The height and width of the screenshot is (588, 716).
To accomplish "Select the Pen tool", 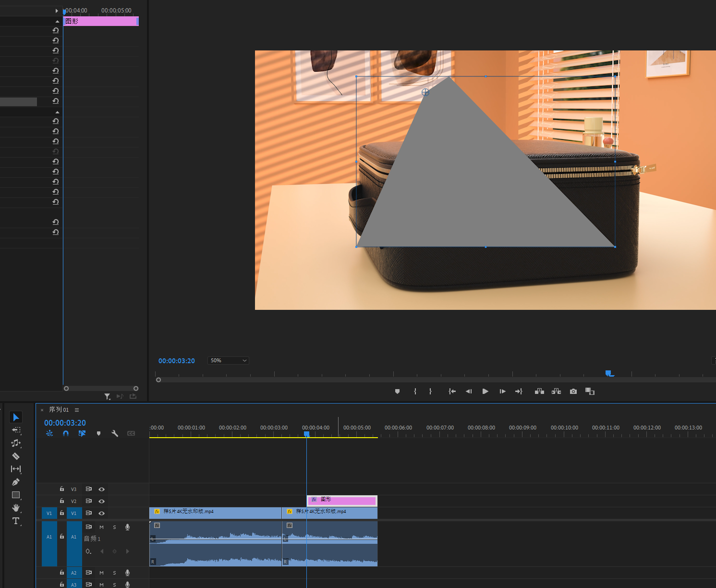I will [16, 482].
